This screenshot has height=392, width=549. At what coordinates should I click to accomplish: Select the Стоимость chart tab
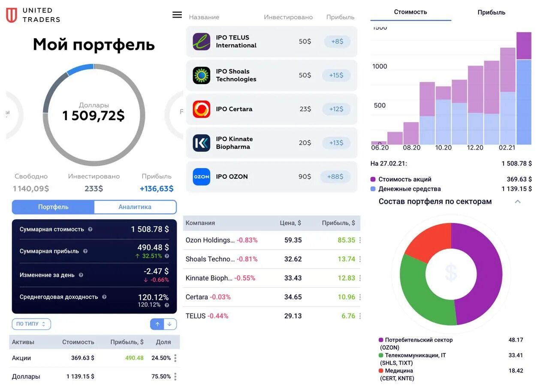point(410,12)
